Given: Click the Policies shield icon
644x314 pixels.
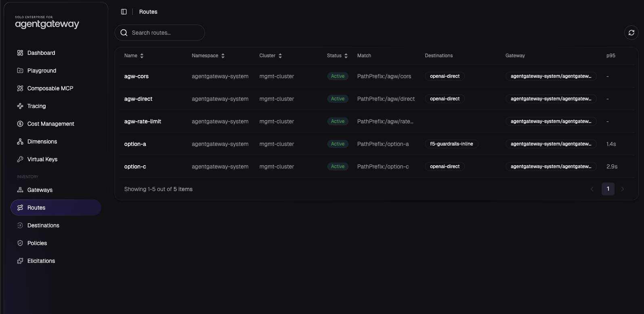Looking at the screenshot, I should pos(20,243).
